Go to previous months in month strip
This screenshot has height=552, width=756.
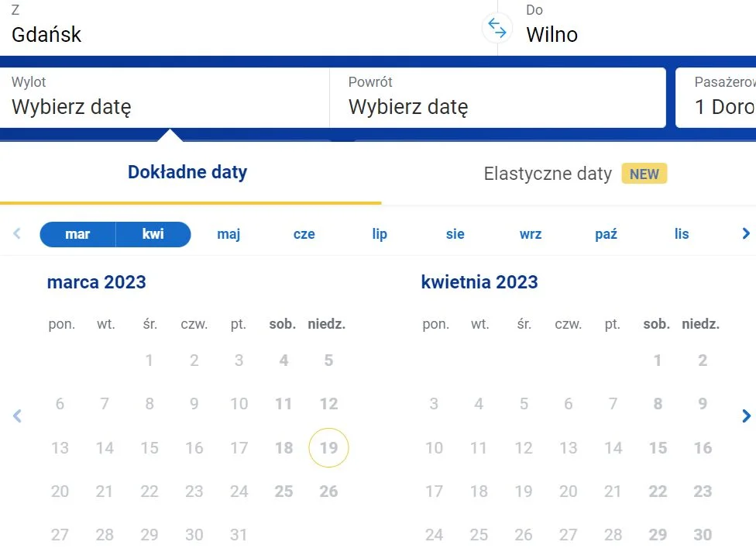pyautogui.click(x=17, y=234)
